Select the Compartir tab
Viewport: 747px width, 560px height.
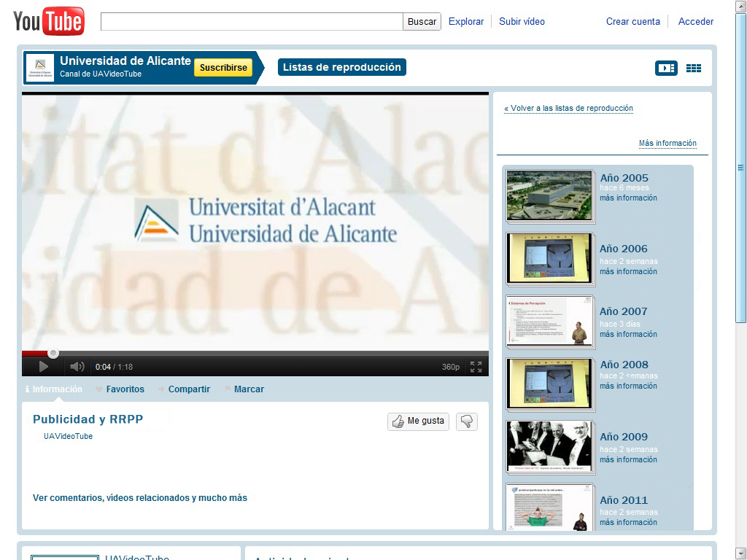coord(185,389)
